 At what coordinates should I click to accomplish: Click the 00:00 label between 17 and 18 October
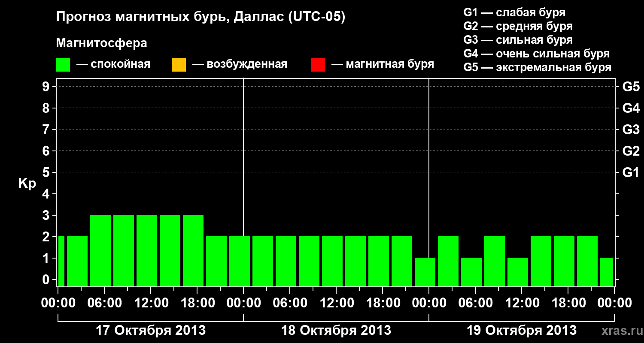click(243, 303)
